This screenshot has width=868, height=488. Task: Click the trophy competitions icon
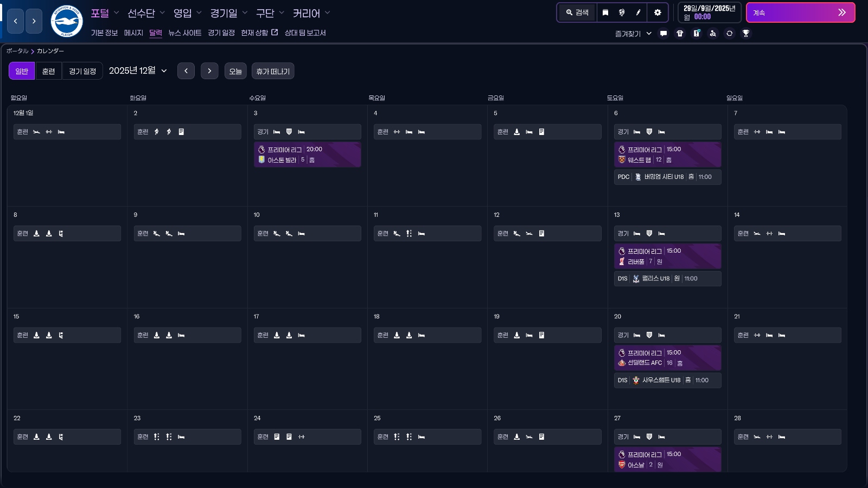[x=746, y=33]
